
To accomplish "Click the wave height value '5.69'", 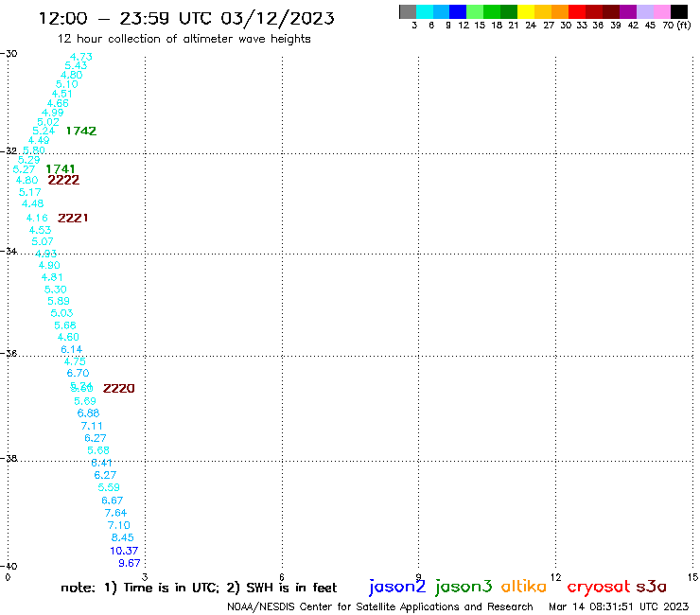I will 85,401.
